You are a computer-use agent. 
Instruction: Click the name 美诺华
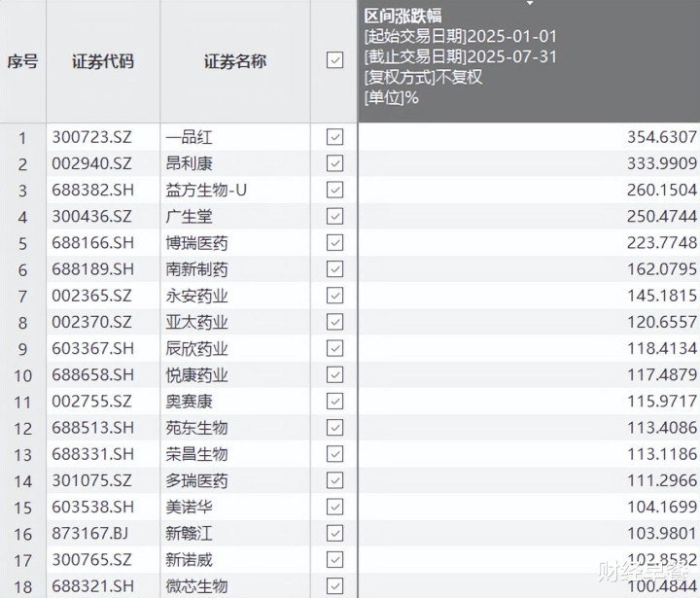[x=189, y=507]
